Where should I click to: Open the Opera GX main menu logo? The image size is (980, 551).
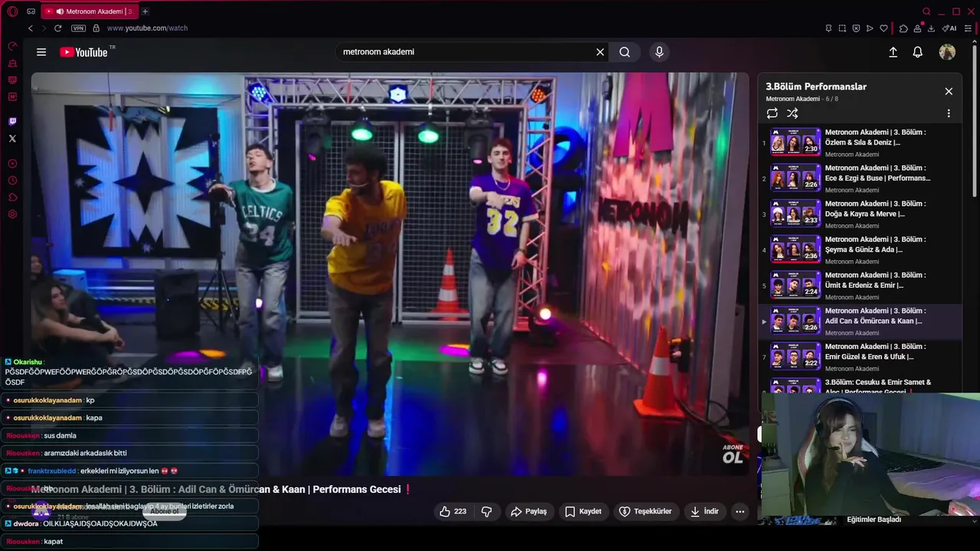(x=12, y=11)
